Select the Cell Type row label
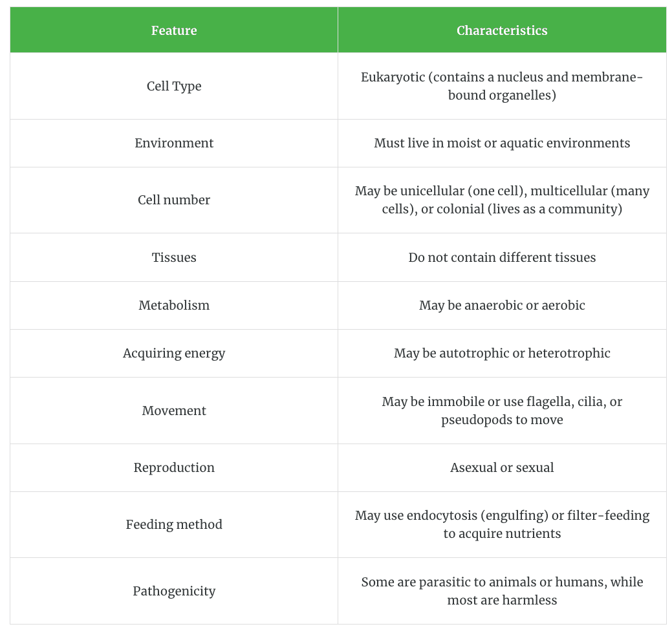Screen dimensions: 672x631 pos(174,86)
